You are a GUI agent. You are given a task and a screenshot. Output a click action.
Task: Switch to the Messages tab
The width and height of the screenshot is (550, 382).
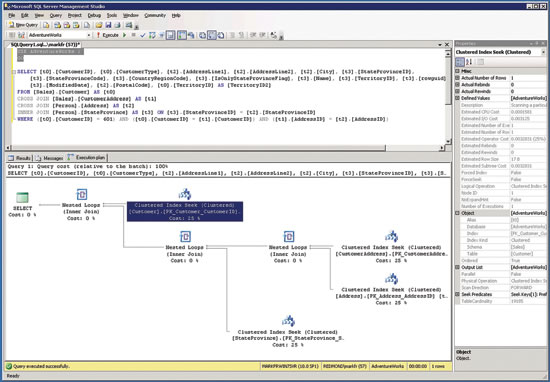pos(49,158)
